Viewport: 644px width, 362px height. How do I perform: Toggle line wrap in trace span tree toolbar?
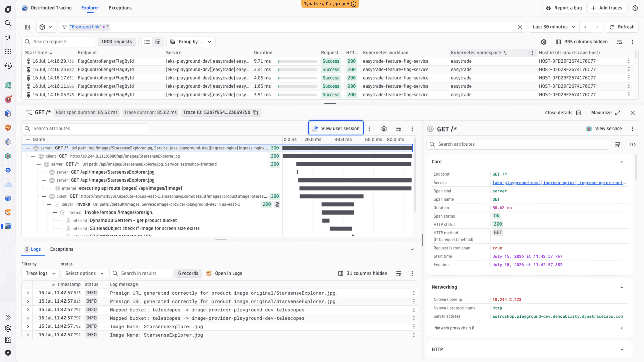399,128
